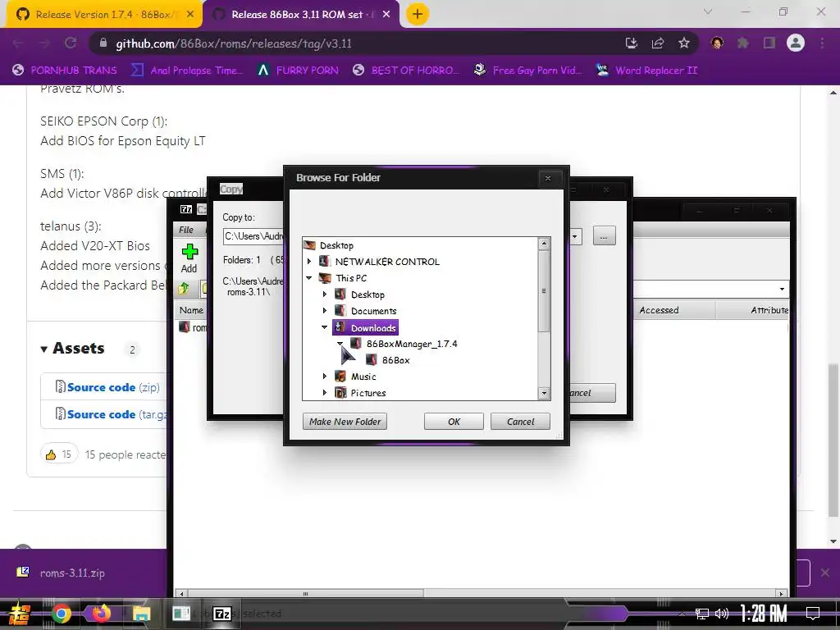
Task: Open Firefox from the taskbar
Action: (x=101, y=614)
